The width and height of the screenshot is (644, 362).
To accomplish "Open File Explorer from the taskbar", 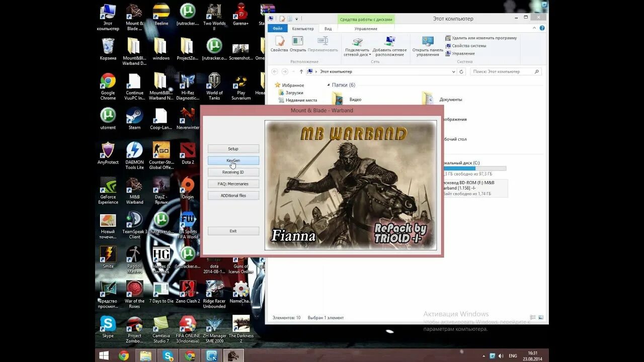I will (145, 355).
